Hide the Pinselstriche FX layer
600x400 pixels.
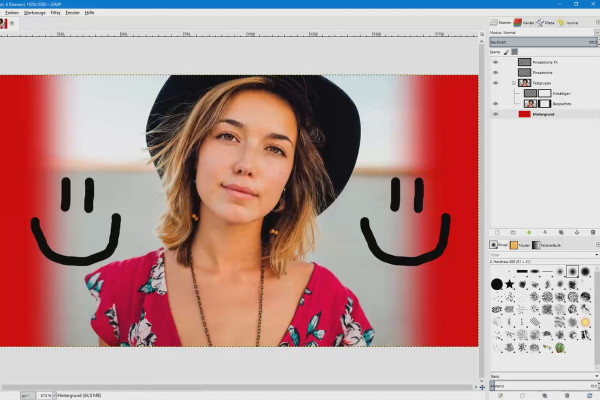coord(496,62)
